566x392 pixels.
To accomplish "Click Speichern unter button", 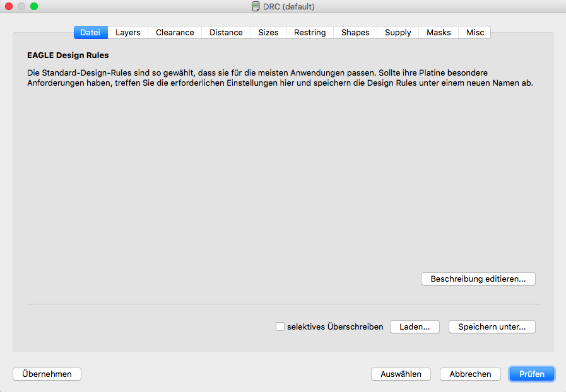I will pos(492,326).
